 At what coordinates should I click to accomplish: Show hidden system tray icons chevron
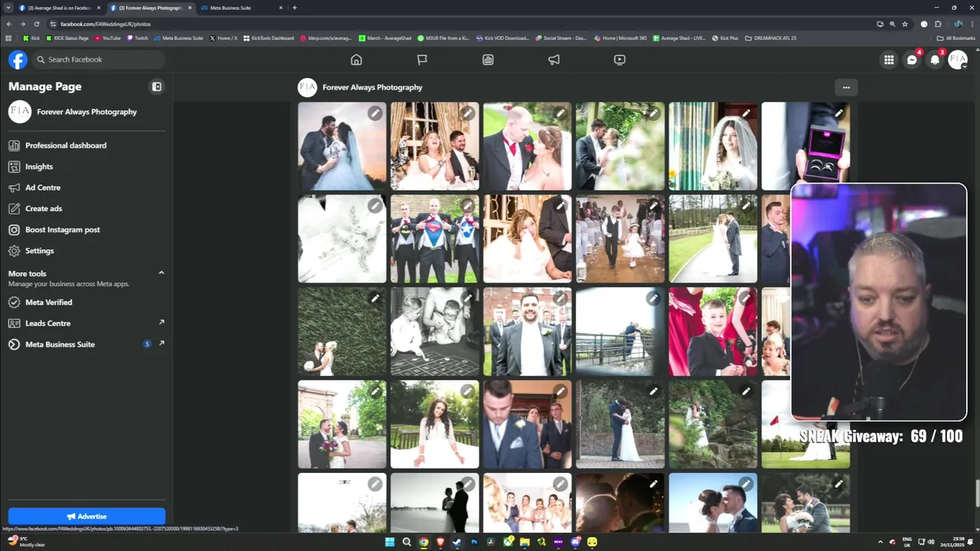point(880,542)
